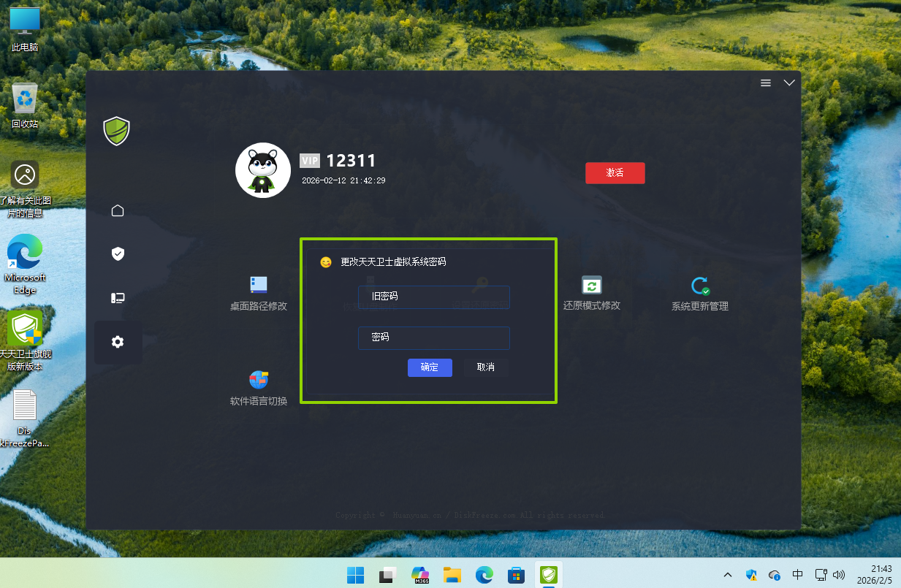The width and height of the screenshot is (901, 588).
Task: Open 系统更新管理 option
Action: [x=699, y=286]
